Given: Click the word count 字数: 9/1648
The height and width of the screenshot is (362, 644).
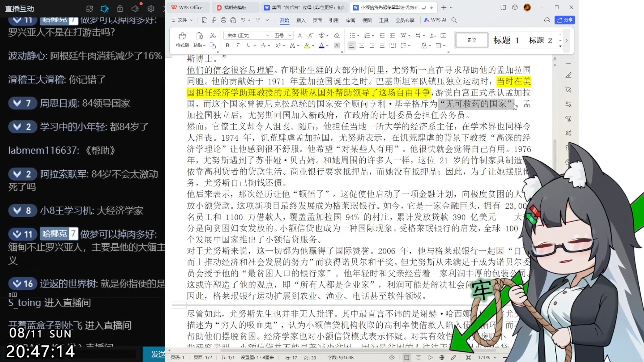Looking at the screenshot, I should click(x=340, y=358).
